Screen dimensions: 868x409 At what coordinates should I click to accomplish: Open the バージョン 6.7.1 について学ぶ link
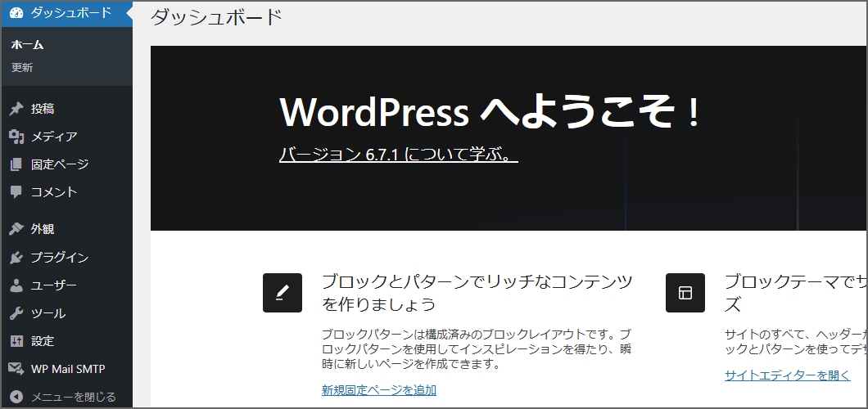pyautogui.click(x=398, y=154)
